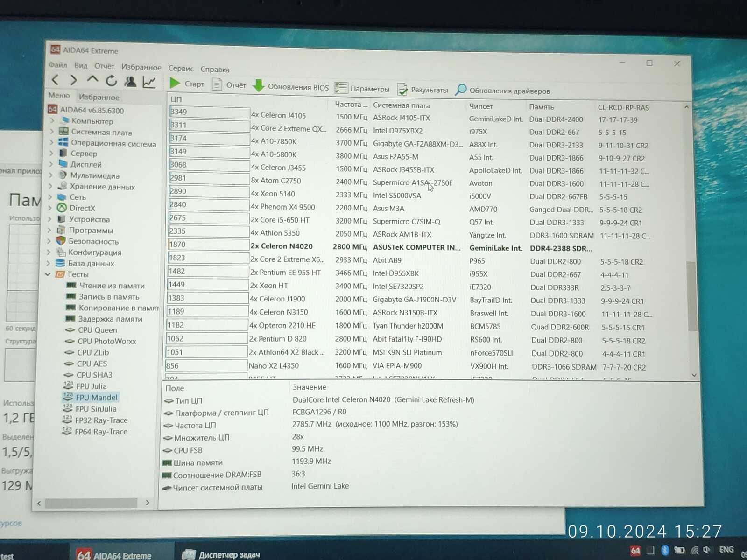747x560 pixels.
Task: Click the up-level arrow toolbar icon
Action: click(92, 80)
